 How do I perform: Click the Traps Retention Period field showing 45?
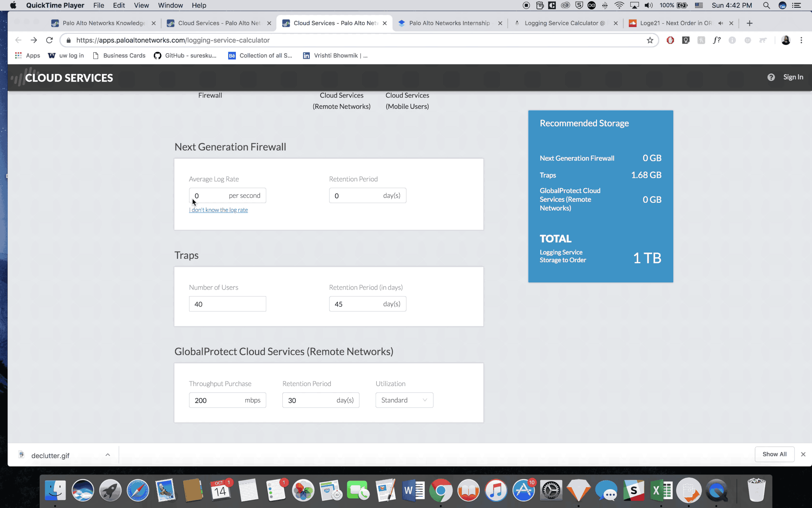(368, 304)
